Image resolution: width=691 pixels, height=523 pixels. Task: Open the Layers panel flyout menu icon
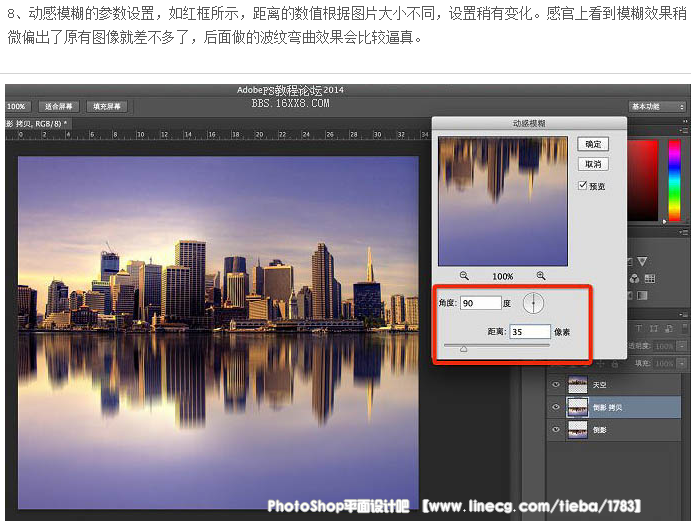[x=684, y=315]
